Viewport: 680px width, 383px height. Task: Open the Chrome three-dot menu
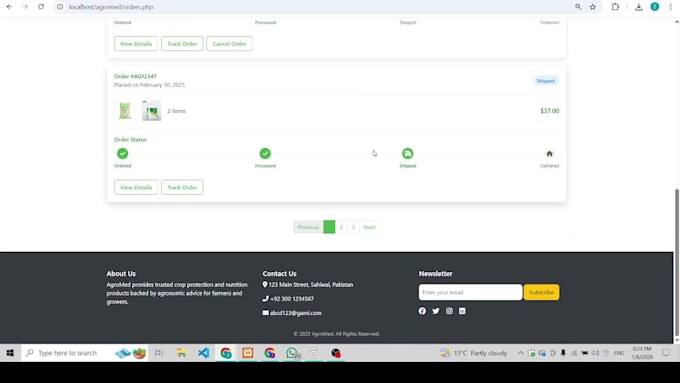pyautogui.click(x=670, y=7)
